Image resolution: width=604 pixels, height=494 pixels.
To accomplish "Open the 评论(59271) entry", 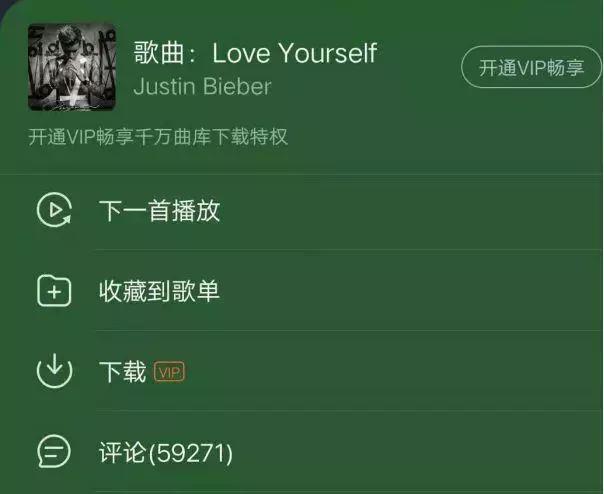I will tap(302, 452).
